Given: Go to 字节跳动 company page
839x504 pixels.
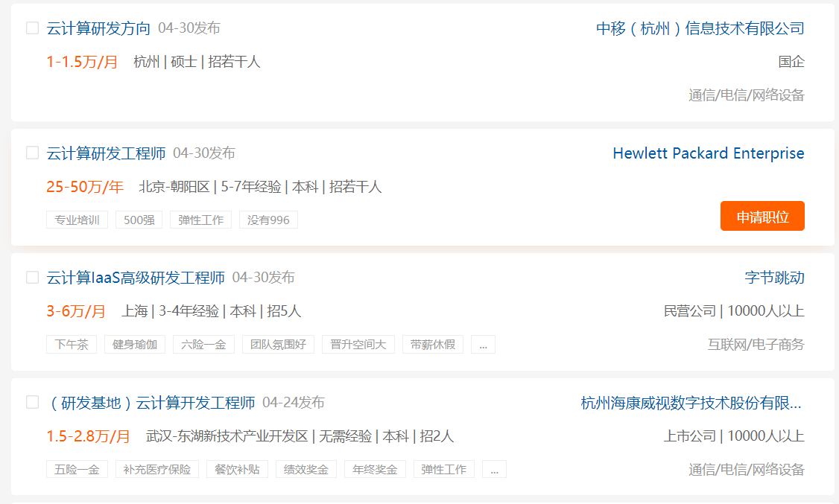Looking at the screenshot, I should 774,278.
